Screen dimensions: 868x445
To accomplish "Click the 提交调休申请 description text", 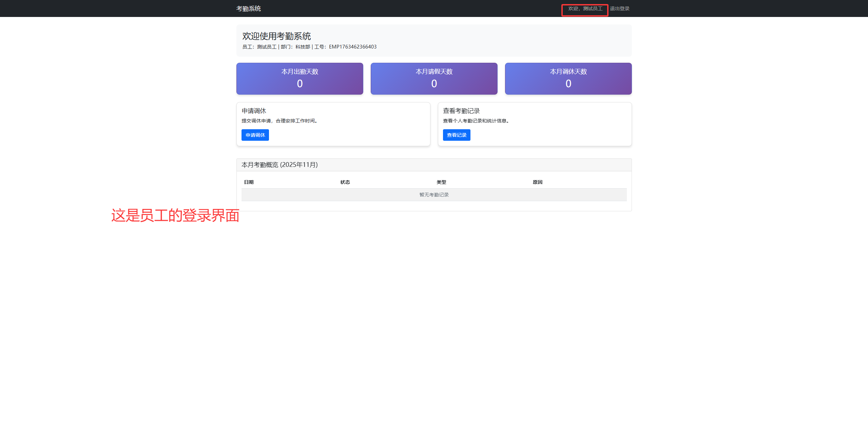I will point(280,121).
